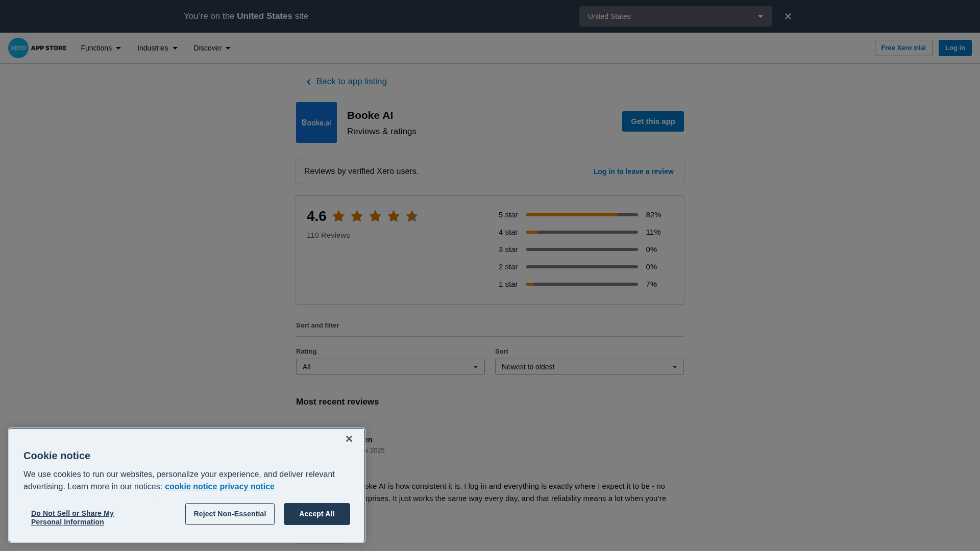Expand the Rating filter dropdown

pos(390,367)
